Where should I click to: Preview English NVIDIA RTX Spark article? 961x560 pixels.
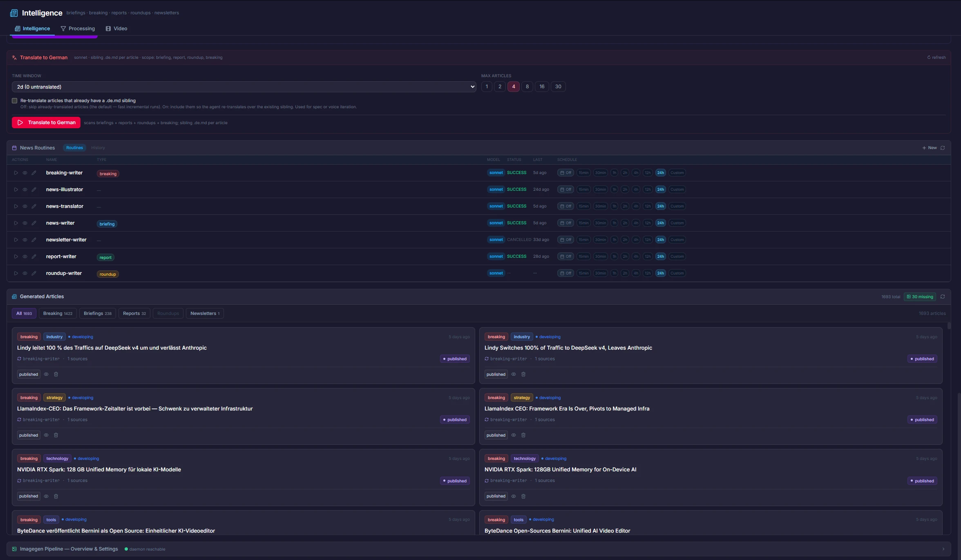point(514,496)
